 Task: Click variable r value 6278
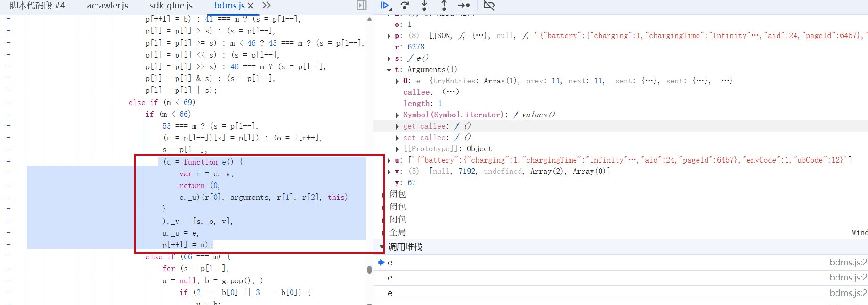click(416, 47)
